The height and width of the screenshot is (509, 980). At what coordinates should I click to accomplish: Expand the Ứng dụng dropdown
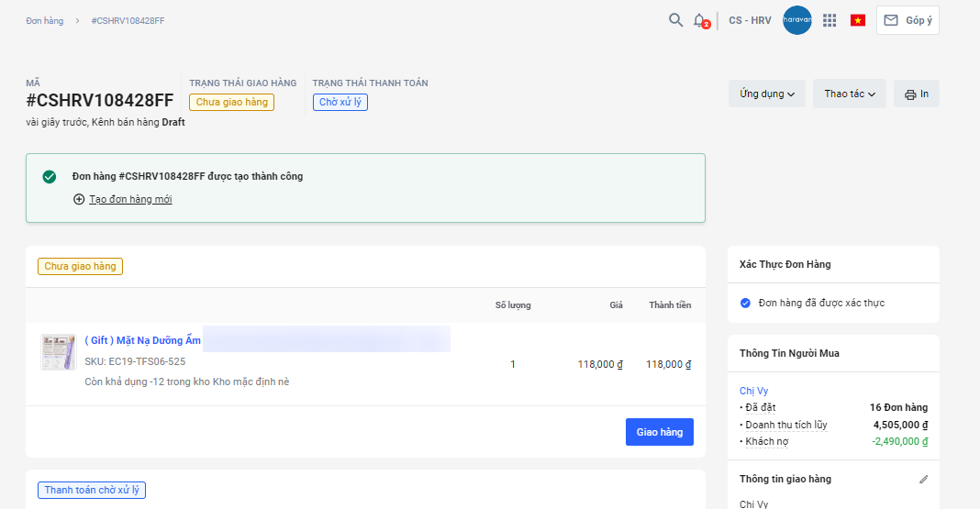[767, 94]
